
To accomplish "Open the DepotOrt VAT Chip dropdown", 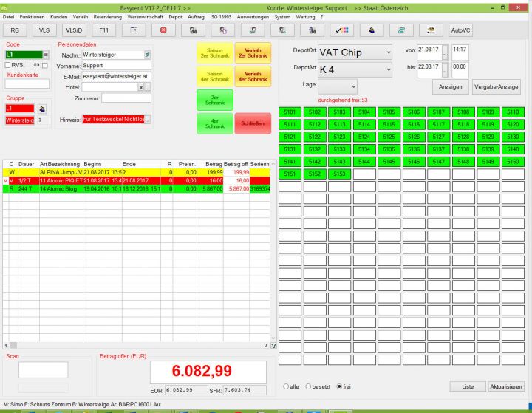I will (x=355, y=52).
